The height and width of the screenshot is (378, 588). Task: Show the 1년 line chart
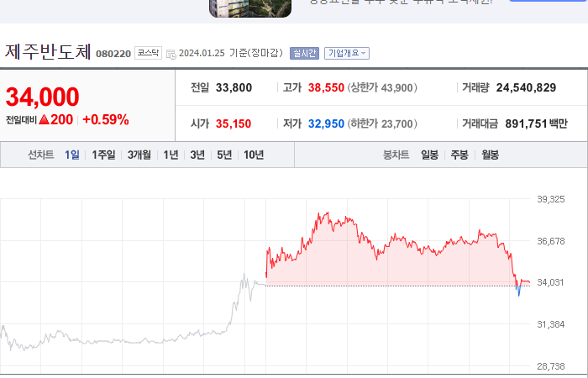point(171,155)
